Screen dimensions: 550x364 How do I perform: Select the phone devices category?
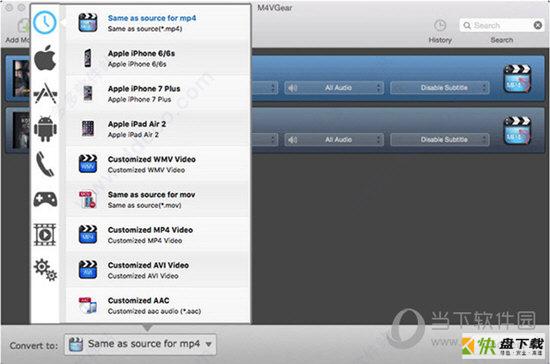[45, 164]
